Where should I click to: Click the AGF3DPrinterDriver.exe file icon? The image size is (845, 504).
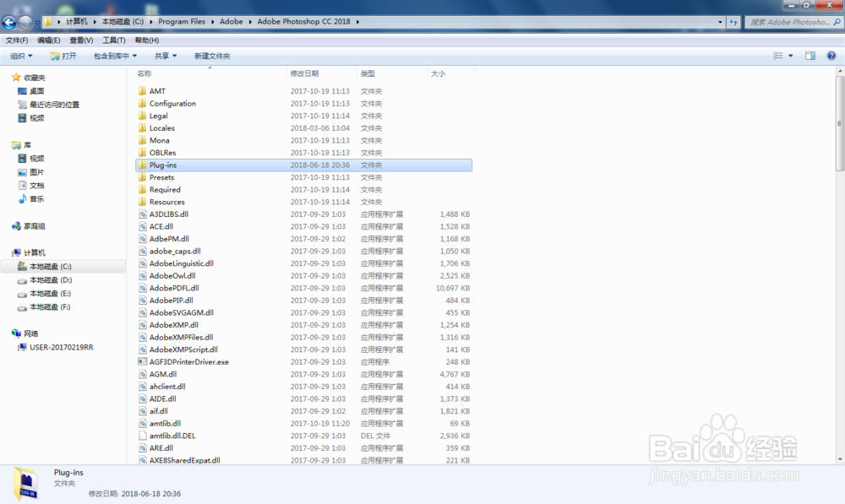pyautogui.click(x=142, y=362)
